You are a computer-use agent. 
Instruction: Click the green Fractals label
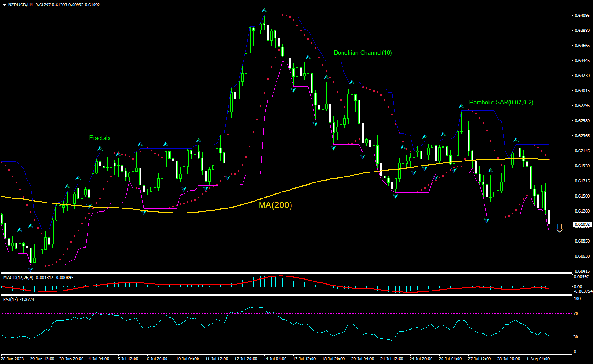[100, 138]
